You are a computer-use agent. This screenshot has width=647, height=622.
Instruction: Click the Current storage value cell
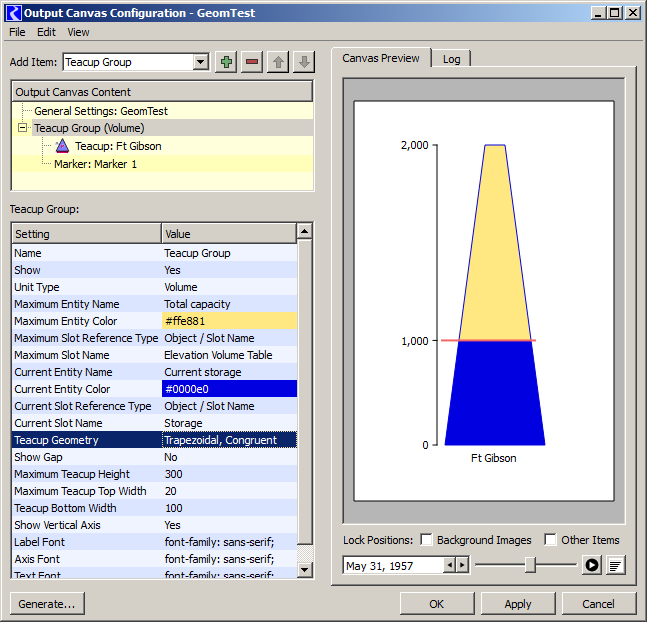[x=229, y=372]
